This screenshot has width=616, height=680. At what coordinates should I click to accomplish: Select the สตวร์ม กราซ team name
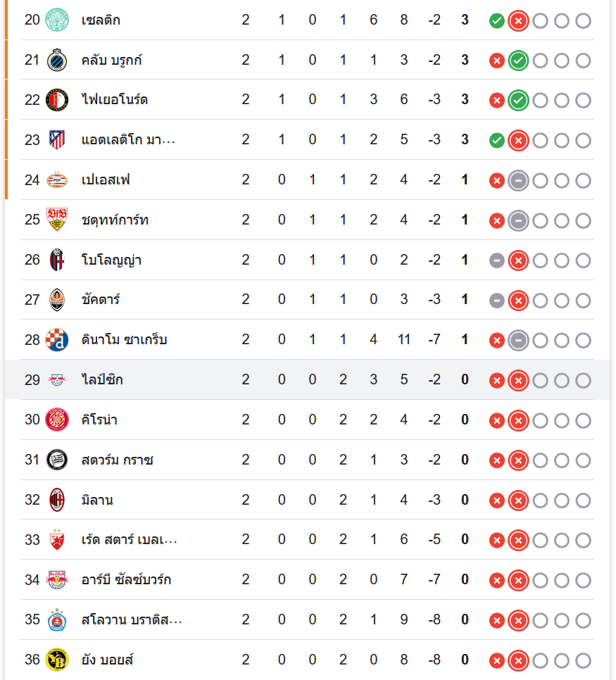(118, 460)
